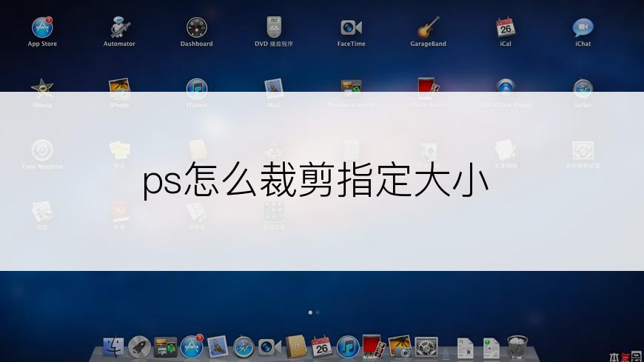Image resolution: width=644 pixels, height=362 pixels.
Task: Open Dock document stack with green badge
Action: tap(492, 348)
